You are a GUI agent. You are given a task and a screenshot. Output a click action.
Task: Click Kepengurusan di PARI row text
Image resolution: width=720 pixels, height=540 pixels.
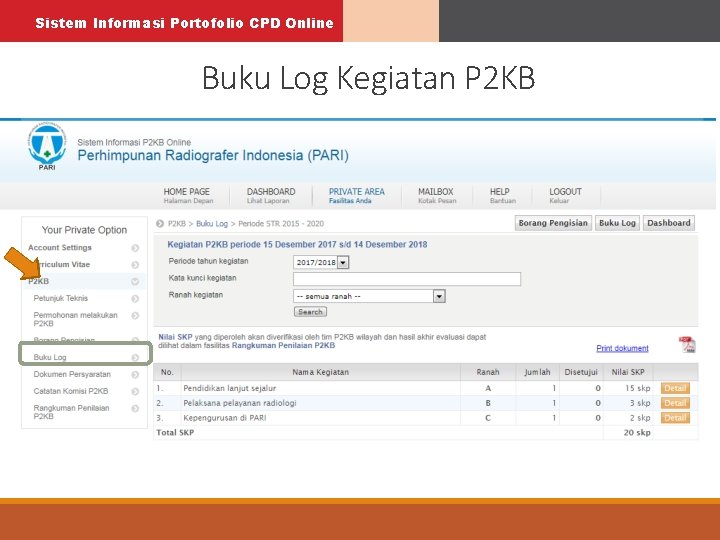tap(225, 418)
